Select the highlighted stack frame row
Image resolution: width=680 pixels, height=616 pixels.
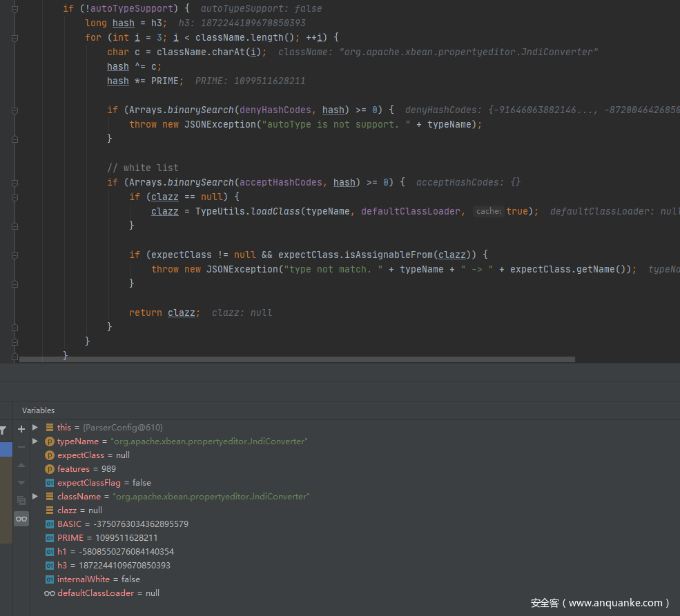pos(6,449)
